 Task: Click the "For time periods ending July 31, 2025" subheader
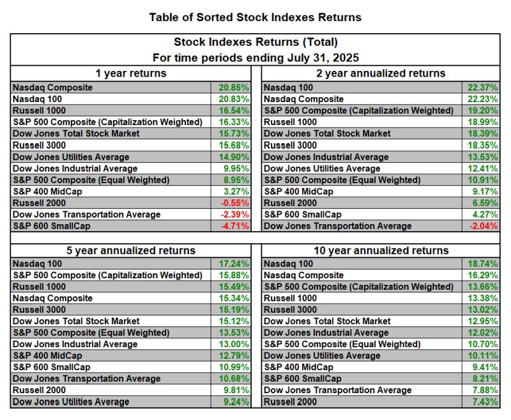pyautogui.click(x=255, y=57)
